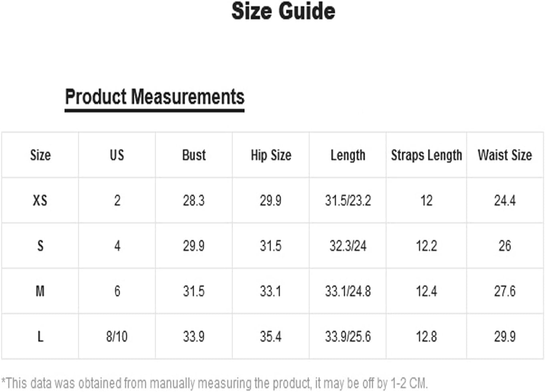Click the Straps Length column header
This screenshot has width=545, height=392.
(x=426, y=155)
